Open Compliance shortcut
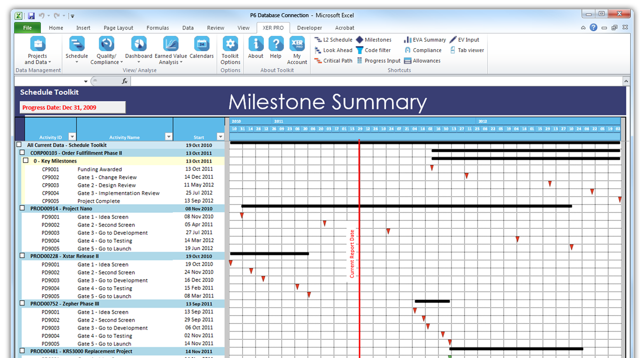644x358 pixels. pos(423,50)
